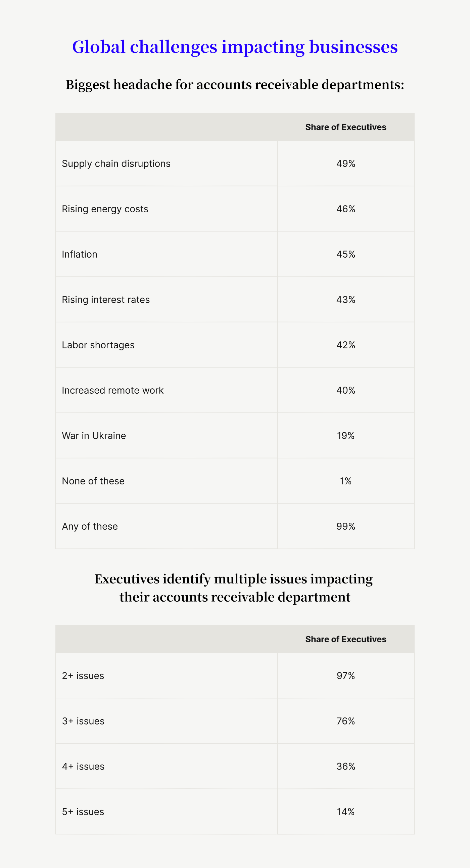The height and width of the screenshot is (868, 470).
Task: Select the 'None of these' label
Action: pyautogui.click(x=93, y=481)
